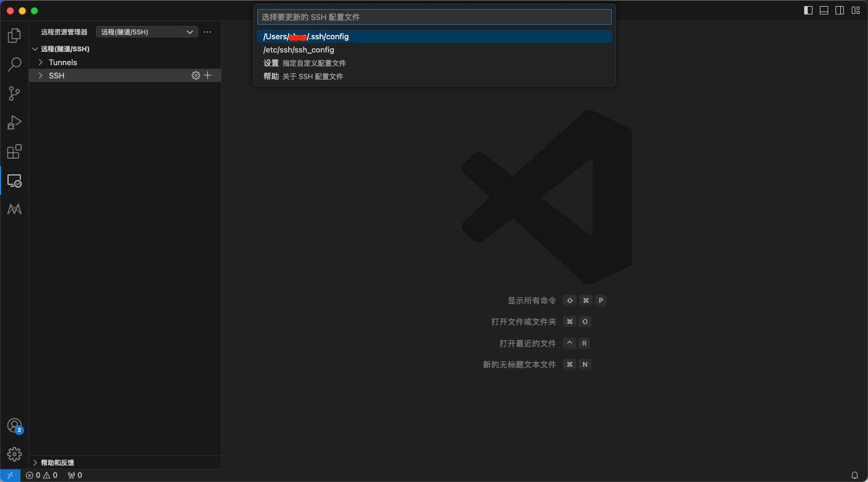Open the notifications bell icon
The image size is (868, 482).
coord(855,475)
